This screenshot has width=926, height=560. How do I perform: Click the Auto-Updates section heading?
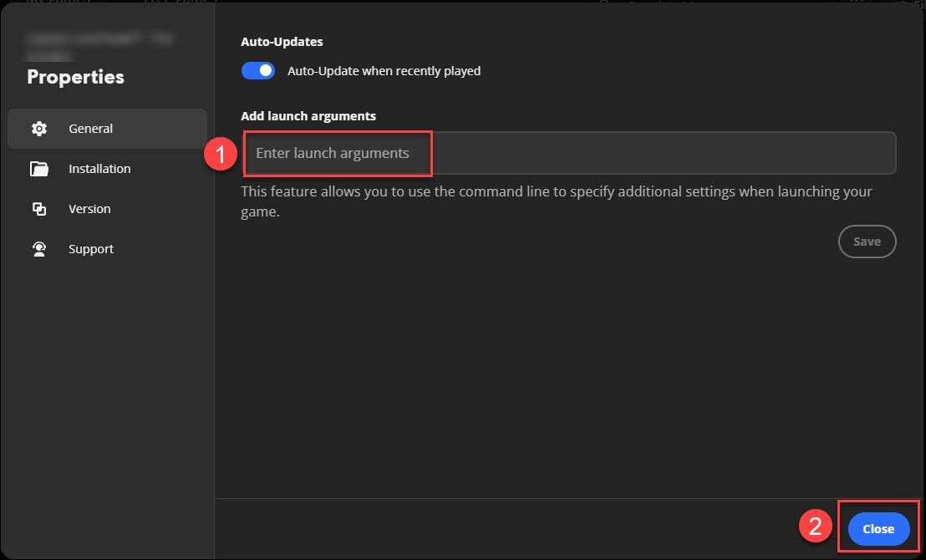tap(282, 41)
